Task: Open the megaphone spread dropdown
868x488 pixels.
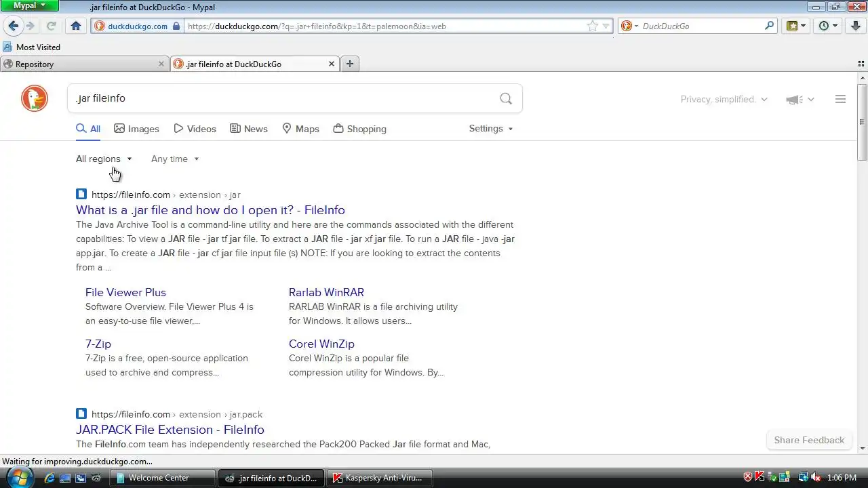Action: coord(800,100)
